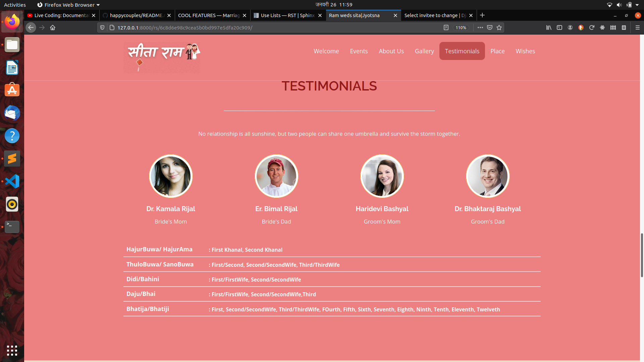Open Wi-Fi network indicator in top bar
Image resolution: width=644 pixels, height=362 pixels.
pos(609,5)
